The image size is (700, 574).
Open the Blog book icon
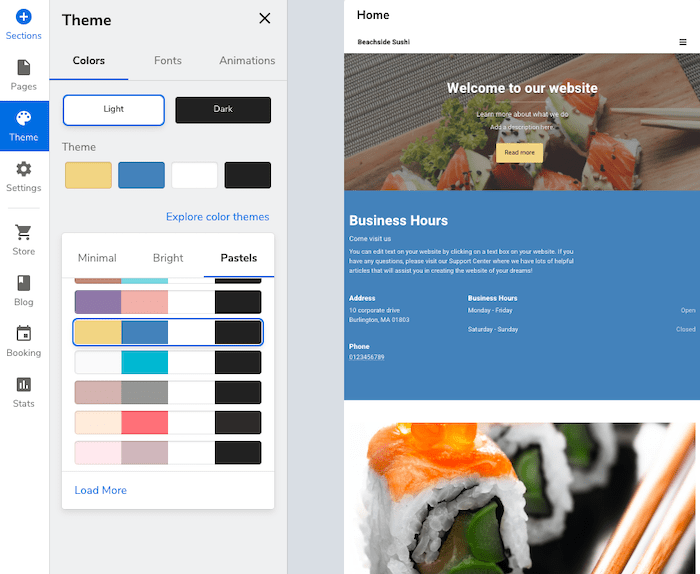point(24,283)
